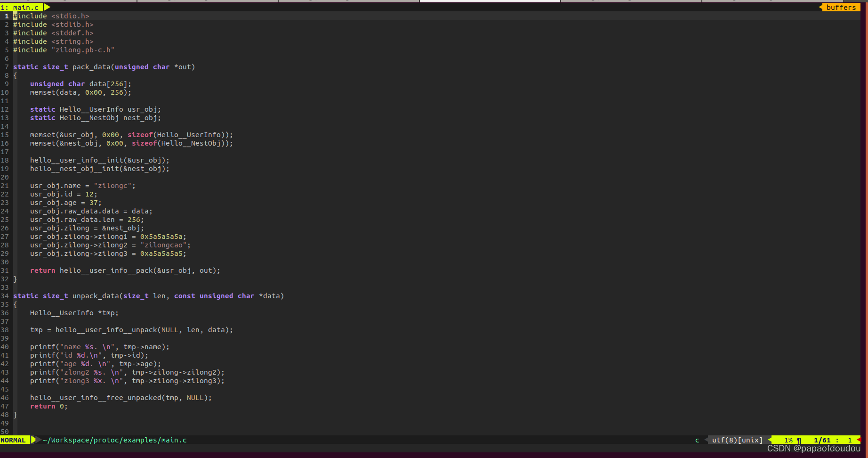This screenshot has width=868, height=458.
Task: Click the c filetype indicator in statusline
Action: (x=697, y=440)
